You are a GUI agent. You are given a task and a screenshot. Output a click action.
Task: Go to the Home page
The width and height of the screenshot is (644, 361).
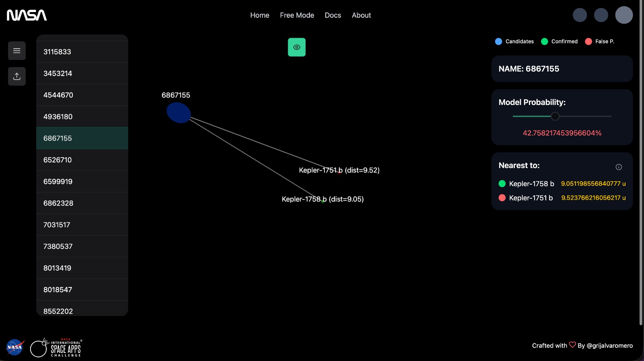(x=260, y=15)
